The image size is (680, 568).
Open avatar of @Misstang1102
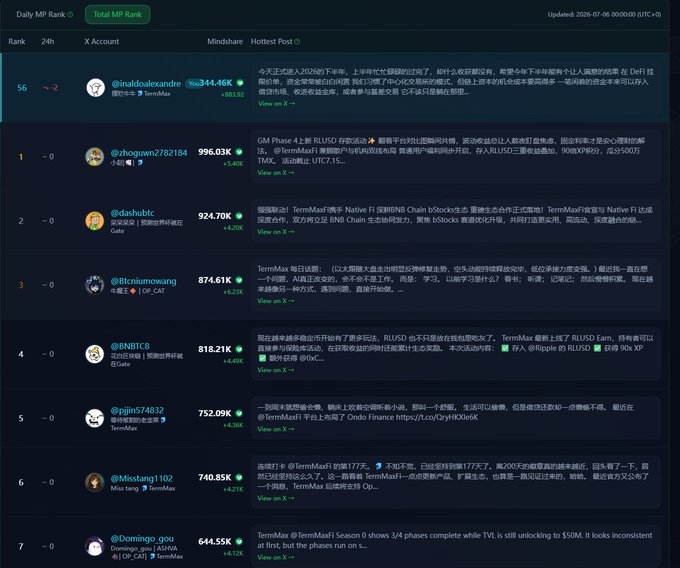pos(95,482)
